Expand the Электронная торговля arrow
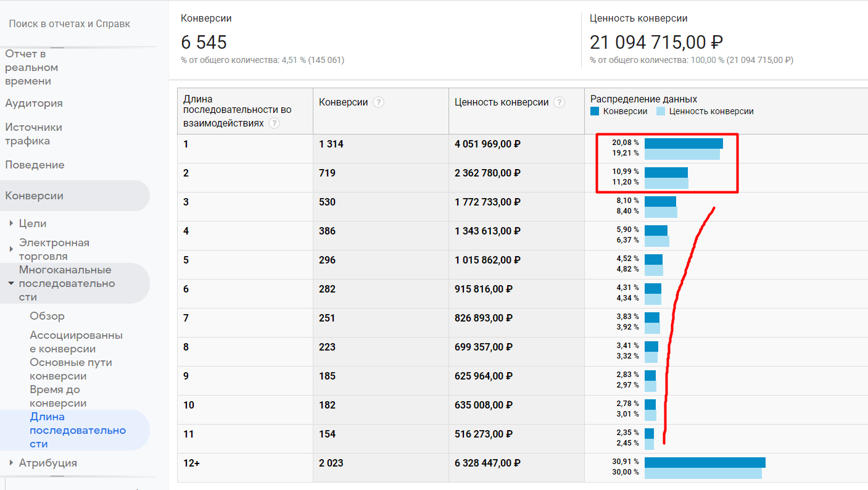The width and height of the screenshot is (868, 490). 11,249
